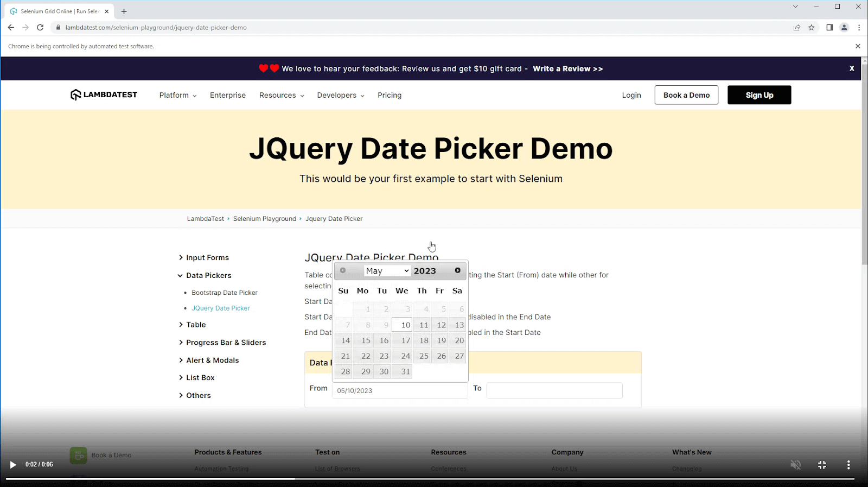Exit video fullscreen mode

click(x=822, y=465)
